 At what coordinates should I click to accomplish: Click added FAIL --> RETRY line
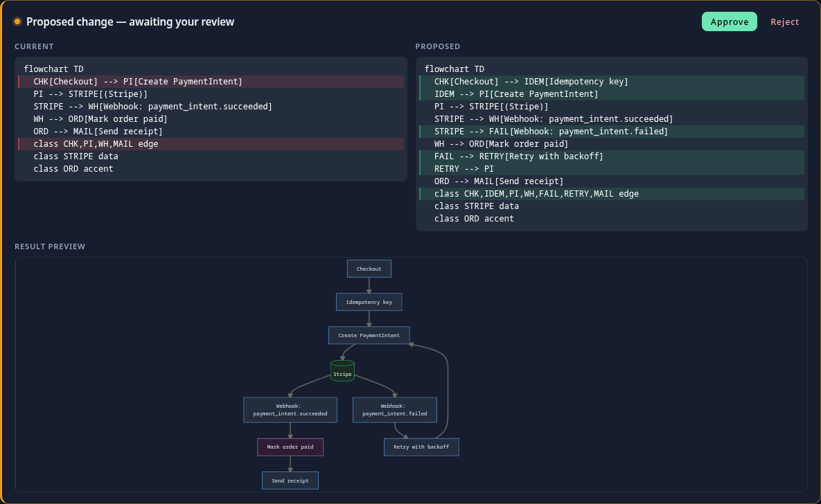click(x=612, y=156)
